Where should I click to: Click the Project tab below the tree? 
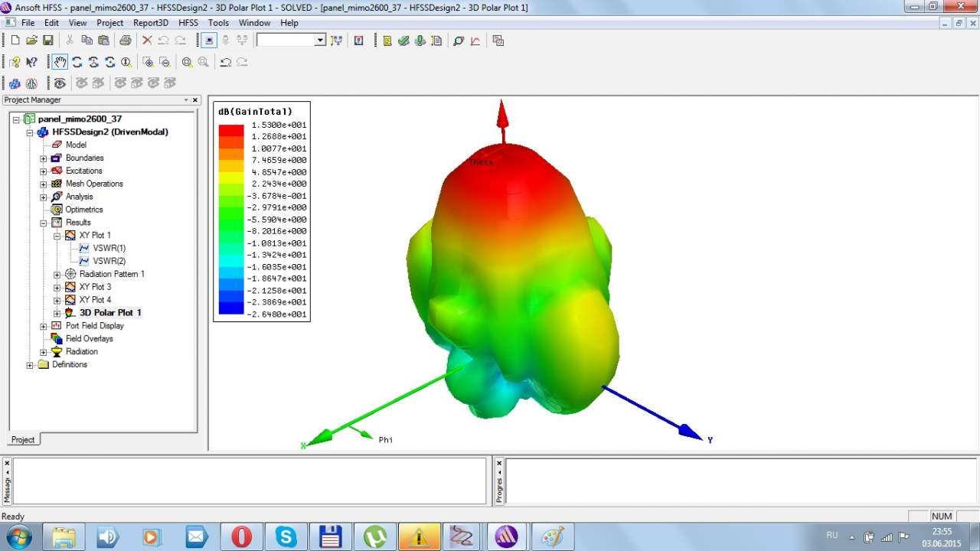click(x=23, y=439)
